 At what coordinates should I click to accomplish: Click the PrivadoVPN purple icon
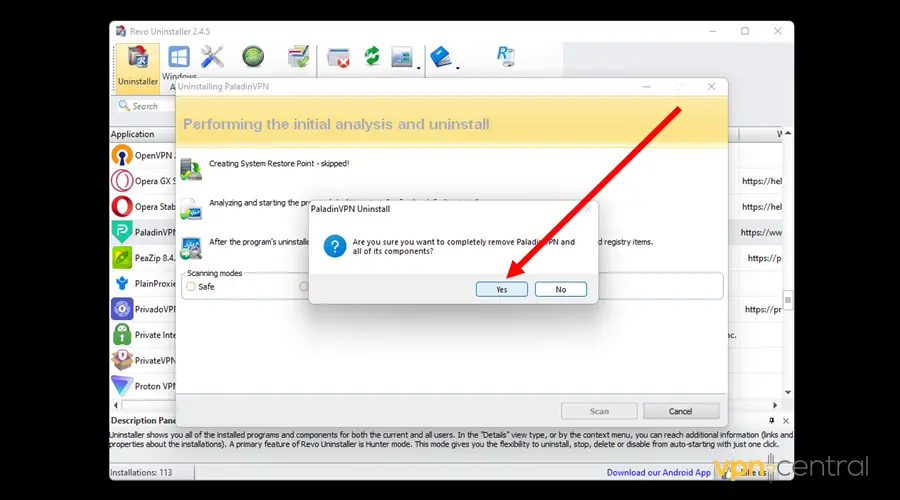[x=122, y=309]
